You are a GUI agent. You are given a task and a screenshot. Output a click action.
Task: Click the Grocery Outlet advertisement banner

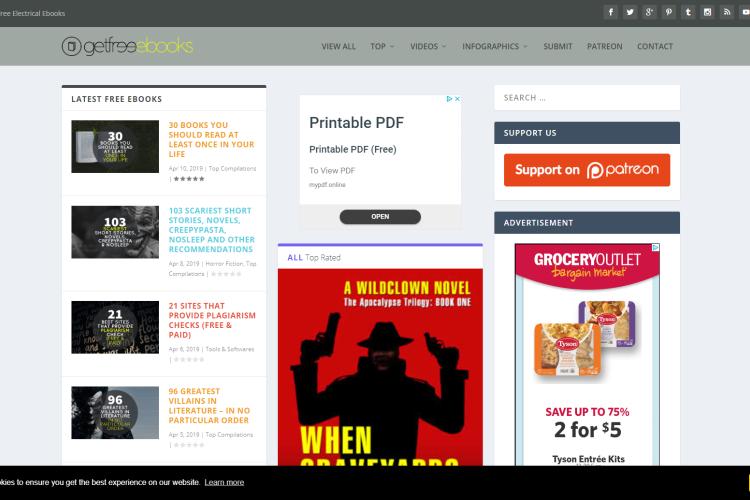[587, 355]
